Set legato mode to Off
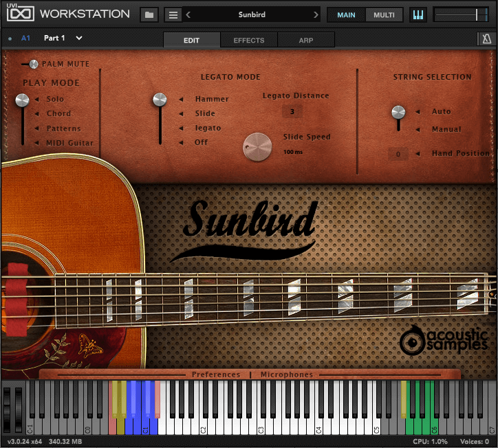498x448 pixels. tap(201, 142)
